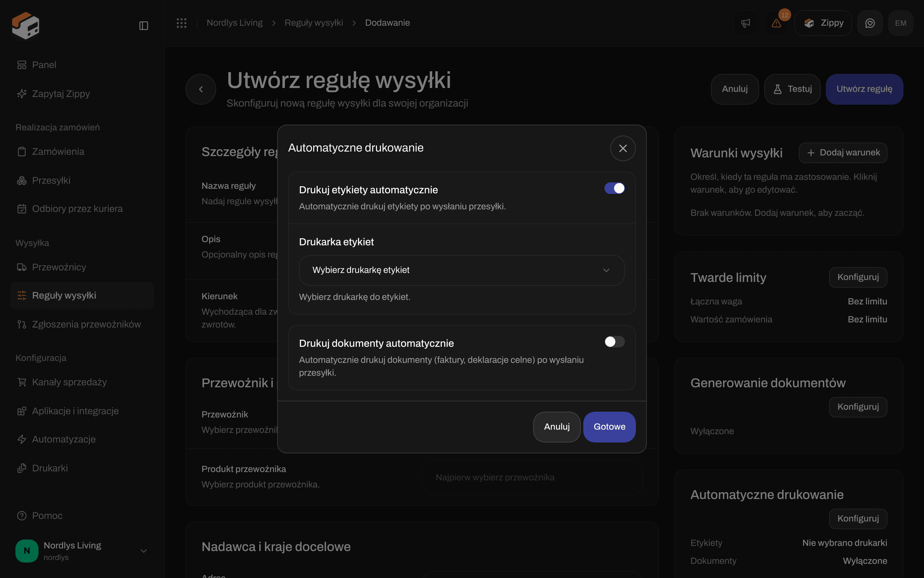Open Pomoc in the sidebar

[x=82, y=516]
